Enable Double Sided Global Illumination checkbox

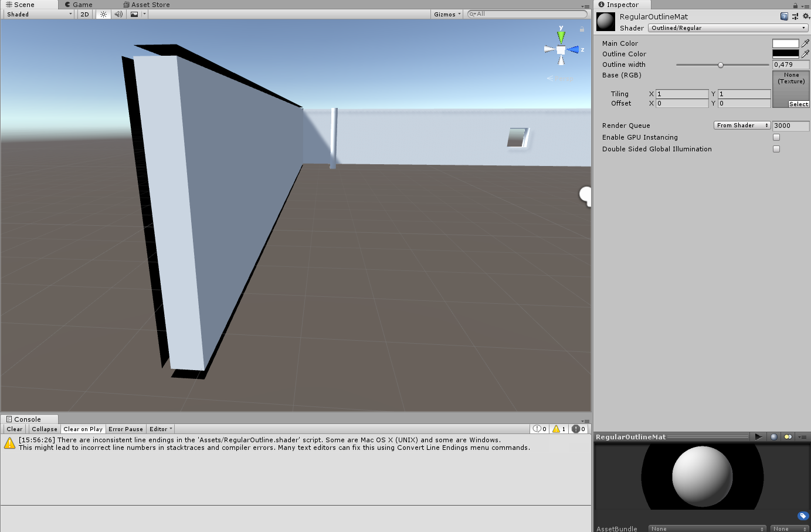tap(776, 149)
